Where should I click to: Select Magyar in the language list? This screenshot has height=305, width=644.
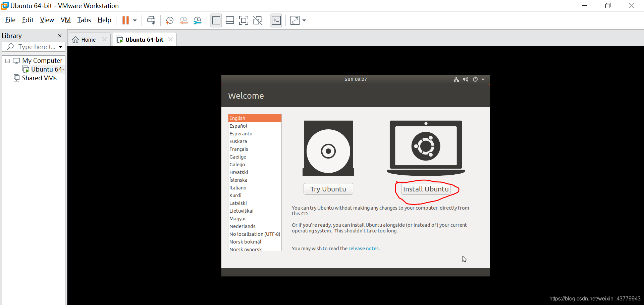click(x=255, y=219)
